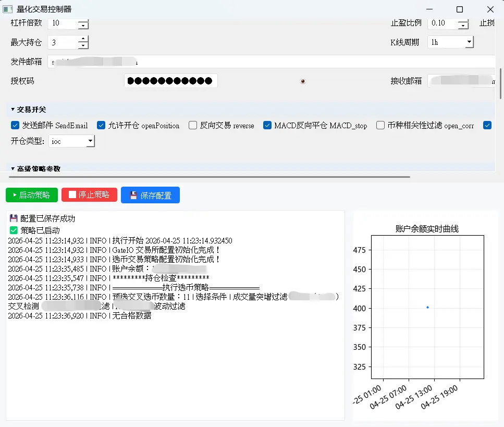Open the K线周期 1h dropdown
The width and height of the screenshot is (504, 427).
(x=451, y=42)
